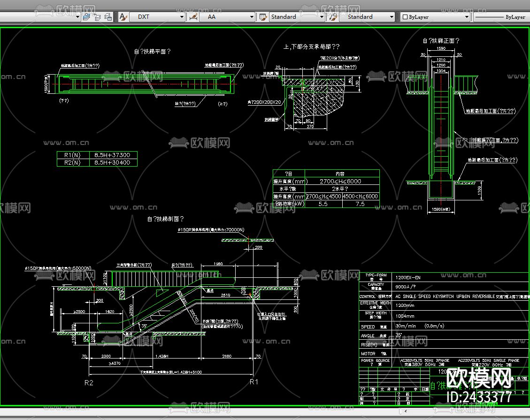This screenshot has height=420, width=530.
Task: Click the AC380VOLTS 50Hz 3PHASE text
Action: [424, 360]
